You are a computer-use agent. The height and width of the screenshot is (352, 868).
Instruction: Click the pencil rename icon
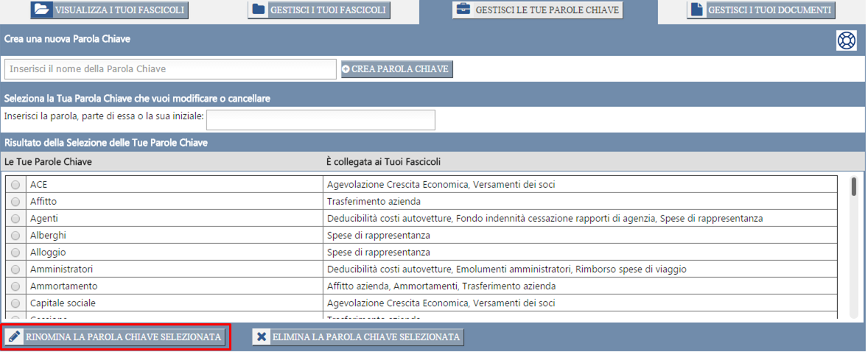click(x=15, y=337)
